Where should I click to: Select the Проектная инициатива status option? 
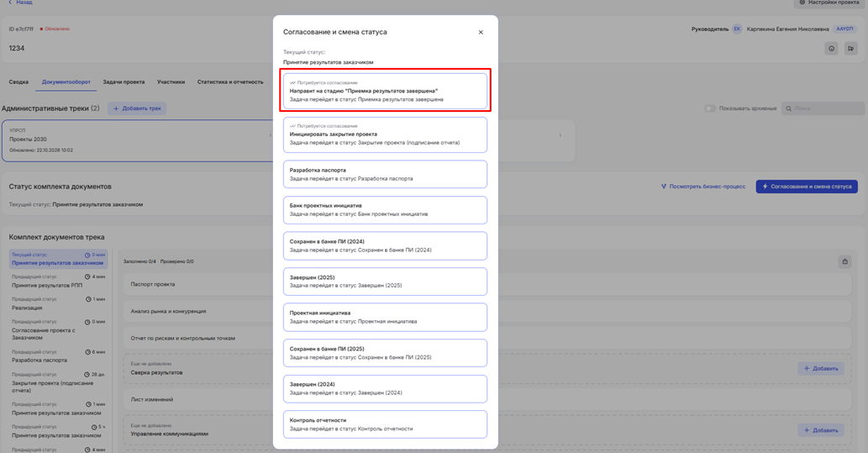386,318
